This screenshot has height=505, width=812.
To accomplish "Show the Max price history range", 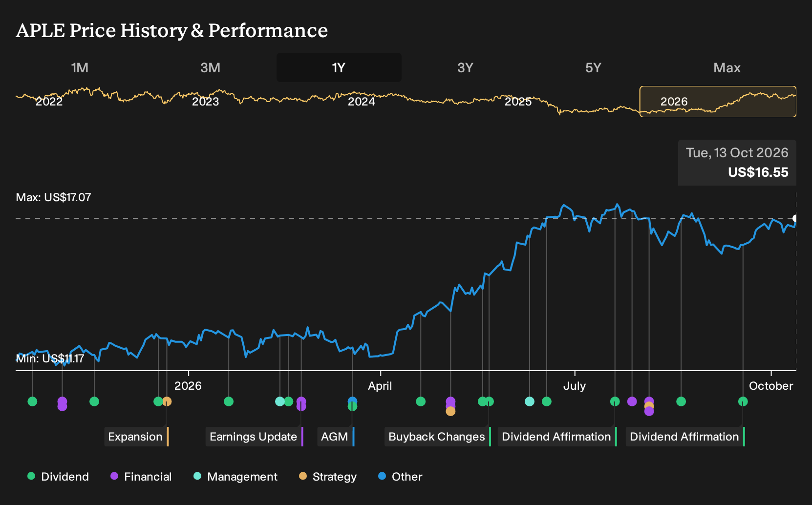I will click(x=727, y=67).
